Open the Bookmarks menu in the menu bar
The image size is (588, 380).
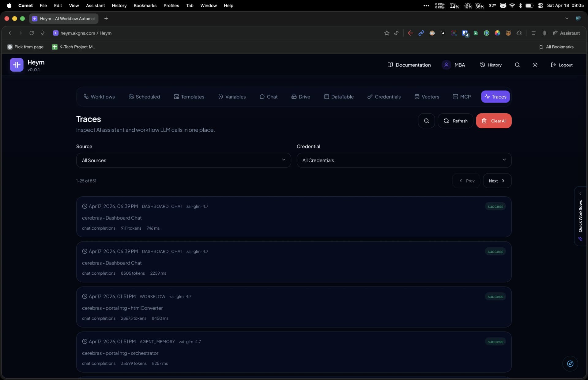[145, 6]
